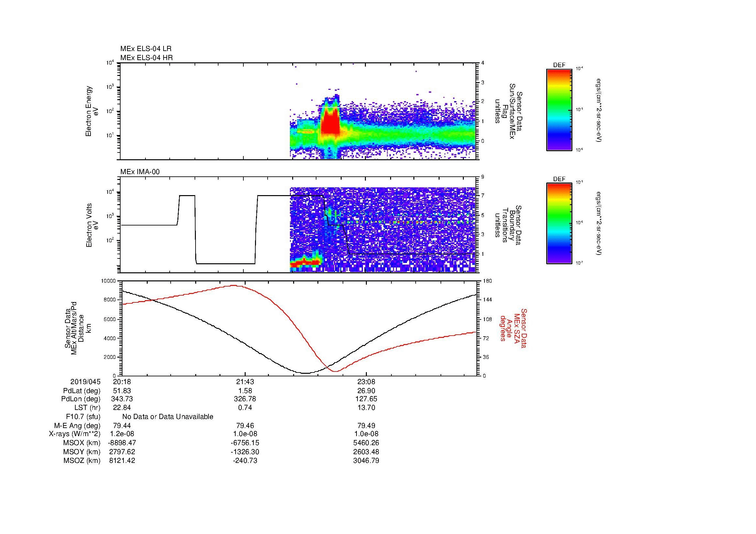
Task: Click the top DEF color bar for ELS
Action: point(559,110)
